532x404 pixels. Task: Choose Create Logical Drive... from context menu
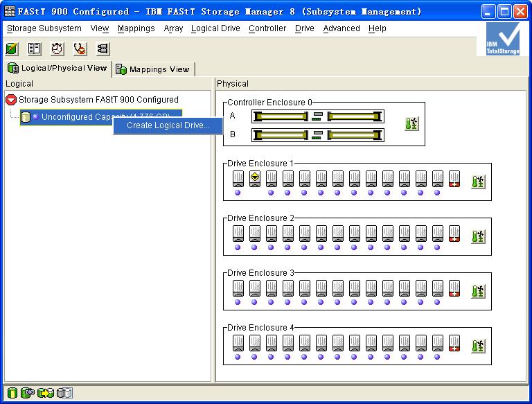[x=168, y=125]
